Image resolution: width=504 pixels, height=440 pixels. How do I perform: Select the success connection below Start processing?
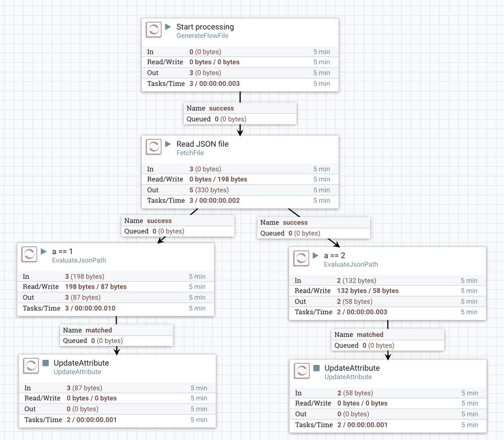(x=240, y=113)
